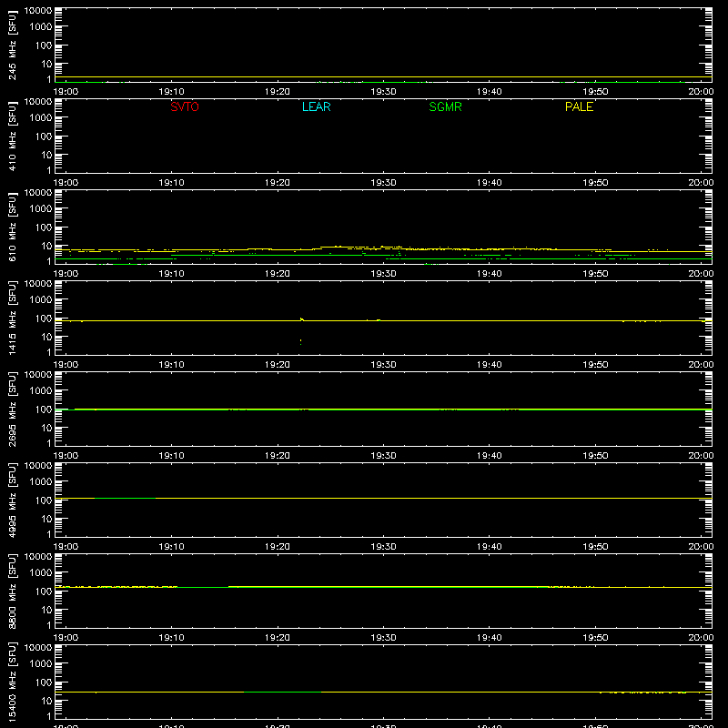The height and width of the screenshot is (728, 728).
Task: Click the 245 MHz [SFU] axis title
Action: [12, 45]
